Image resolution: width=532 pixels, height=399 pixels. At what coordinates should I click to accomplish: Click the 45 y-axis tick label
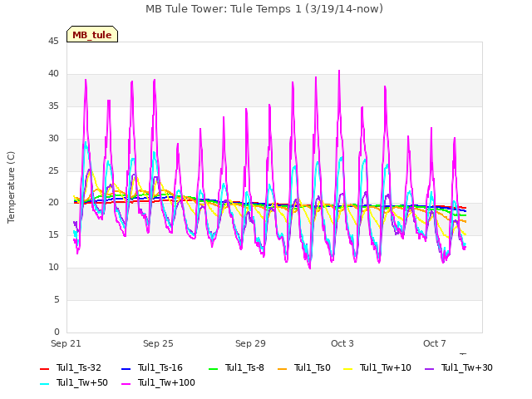(x=53, y=42)
